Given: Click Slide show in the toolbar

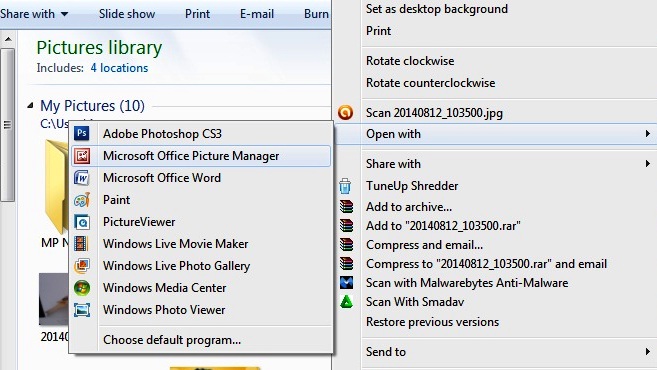Looking at the screenshot, I should point(127,14).
